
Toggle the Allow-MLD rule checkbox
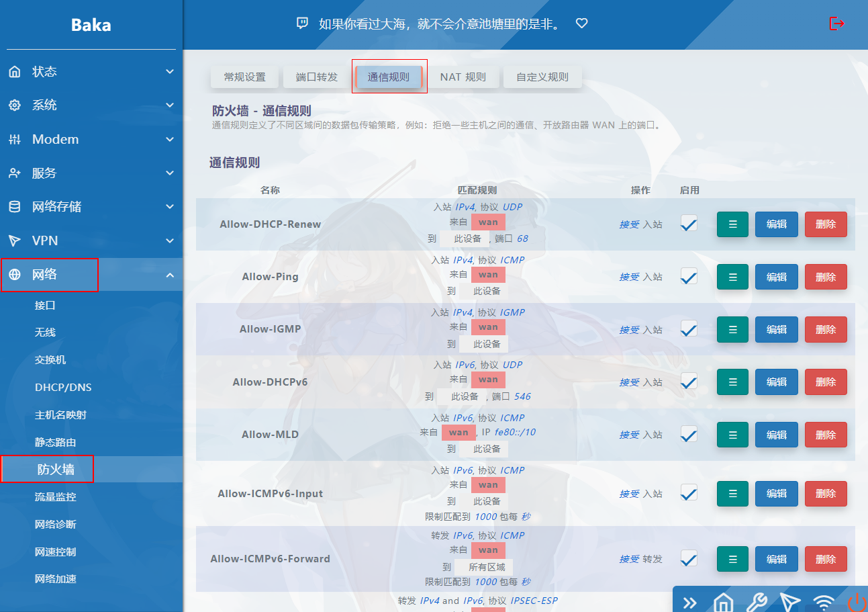688,435
